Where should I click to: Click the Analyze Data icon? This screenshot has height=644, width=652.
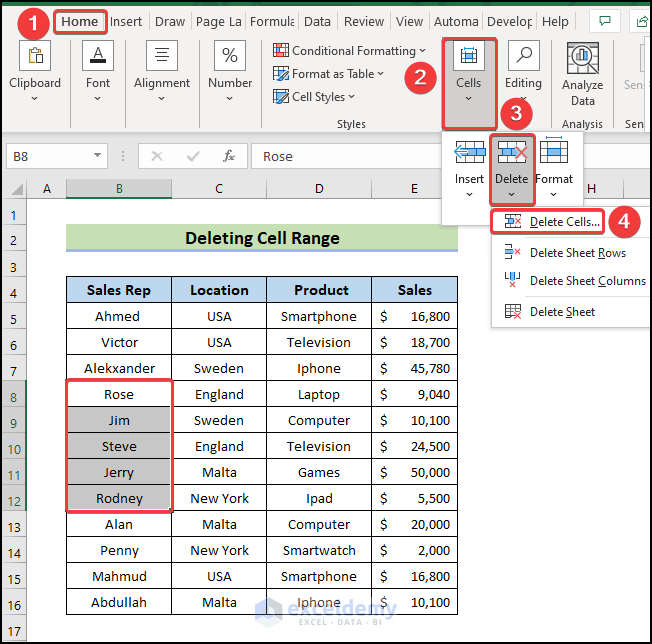point(583,58)
